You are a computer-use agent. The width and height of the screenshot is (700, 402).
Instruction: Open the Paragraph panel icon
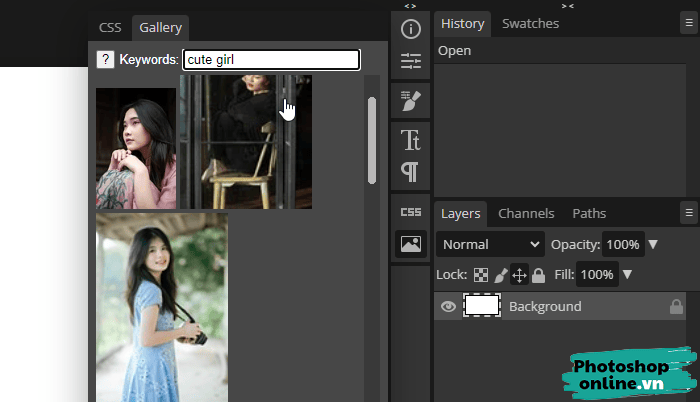tap(410, 172)
